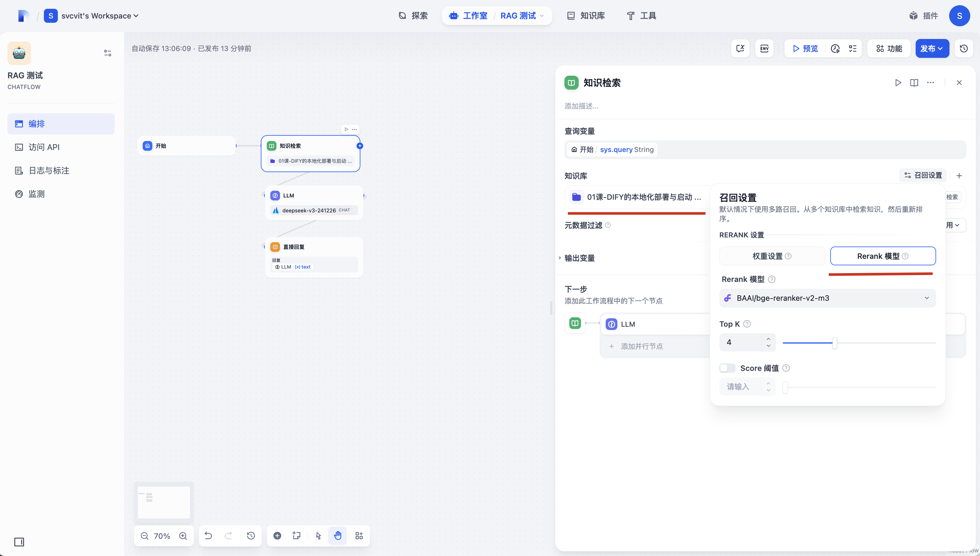The height and width of the screenshot is (556, 980).
Task: Open the version history clock icon
Action: (963, 48)
